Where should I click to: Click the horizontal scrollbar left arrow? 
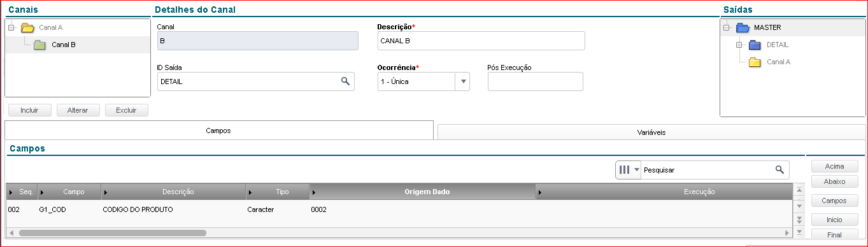click(11, 233)
